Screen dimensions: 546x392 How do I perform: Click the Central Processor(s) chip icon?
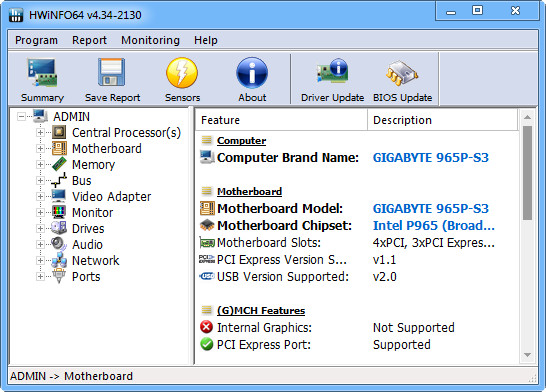(59, 132)
